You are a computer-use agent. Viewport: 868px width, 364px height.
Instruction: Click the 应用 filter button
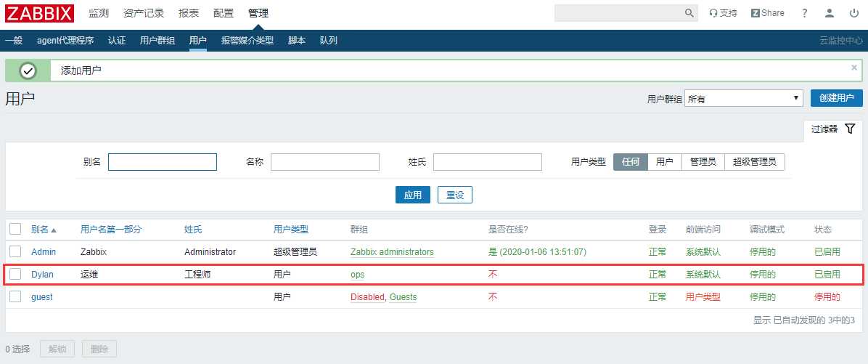coord(413,195)
